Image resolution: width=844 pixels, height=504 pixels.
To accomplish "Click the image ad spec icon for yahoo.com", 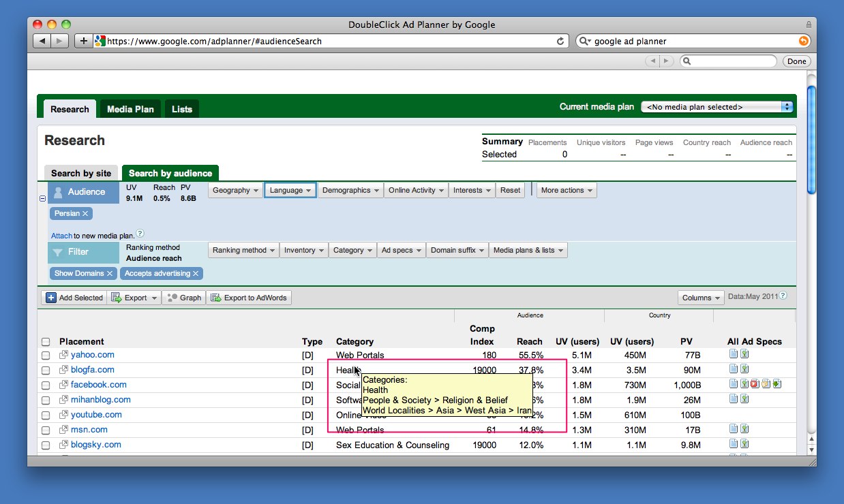I will coord(744,354).
